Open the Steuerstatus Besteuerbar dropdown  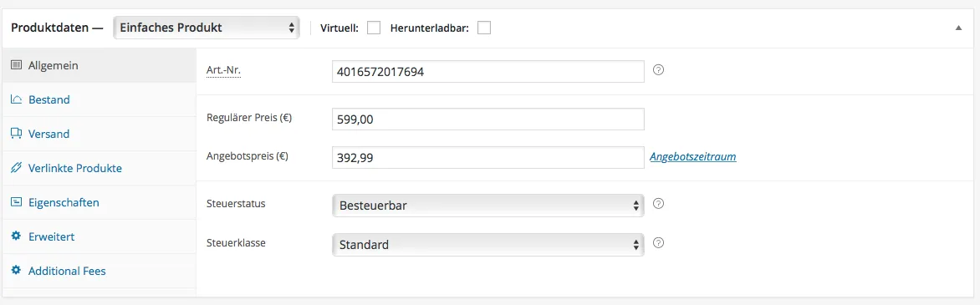[x=488, y=205]
